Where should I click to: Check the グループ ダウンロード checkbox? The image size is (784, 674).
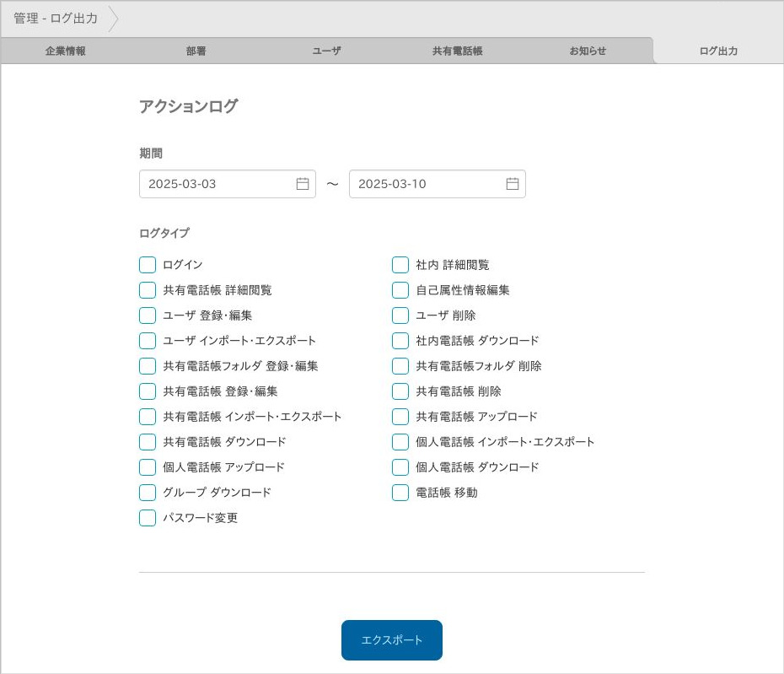(x=148, y=493)
